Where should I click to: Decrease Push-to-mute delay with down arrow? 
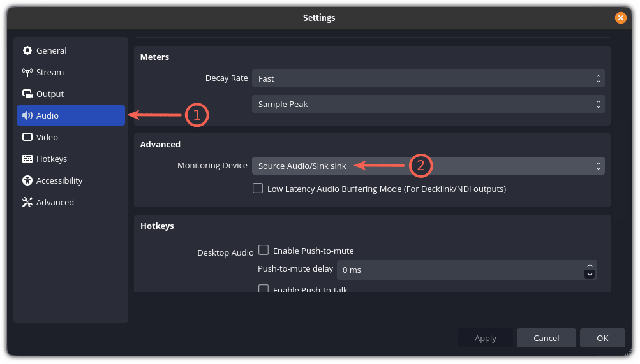click(590, 274)
